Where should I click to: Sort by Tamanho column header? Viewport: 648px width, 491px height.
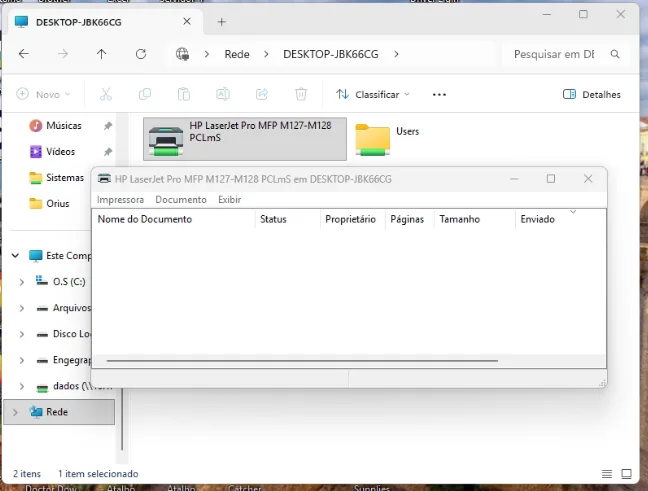tap(474, 219)
